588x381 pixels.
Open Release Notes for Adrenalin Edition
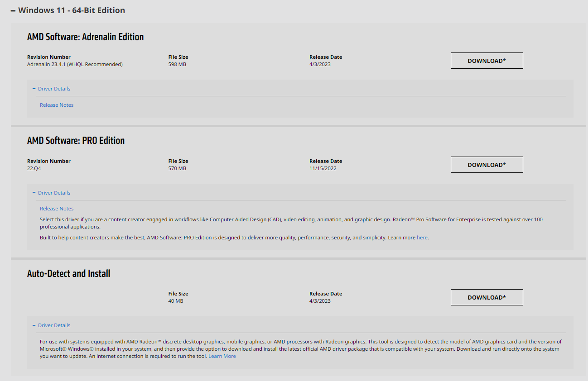click(57, 105)
